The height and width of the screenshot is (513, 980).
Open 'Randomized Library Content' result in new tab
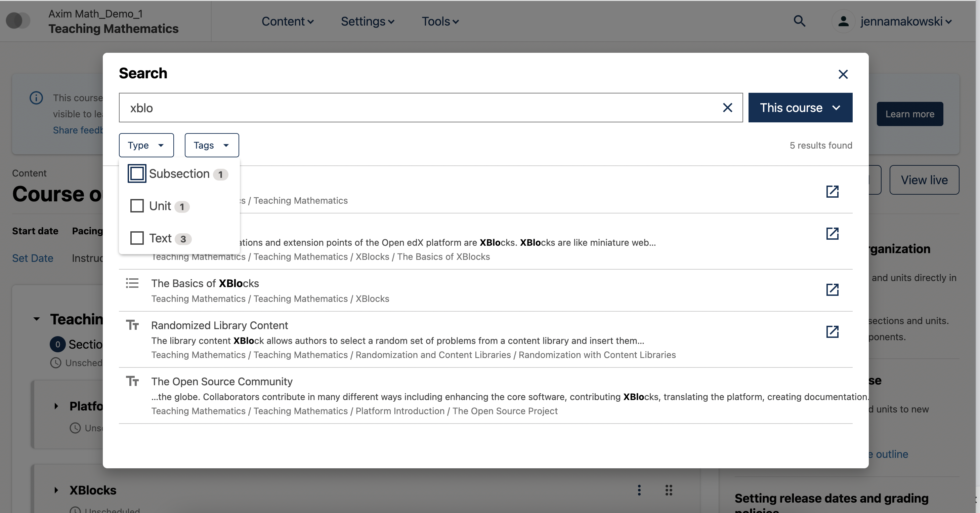point(833,331)
